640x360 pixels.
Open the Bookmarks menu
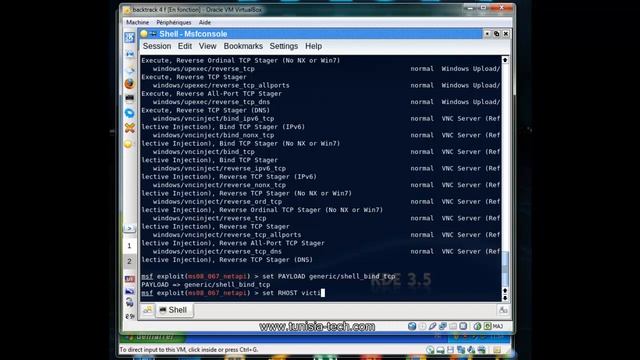[x=243, y=46]
